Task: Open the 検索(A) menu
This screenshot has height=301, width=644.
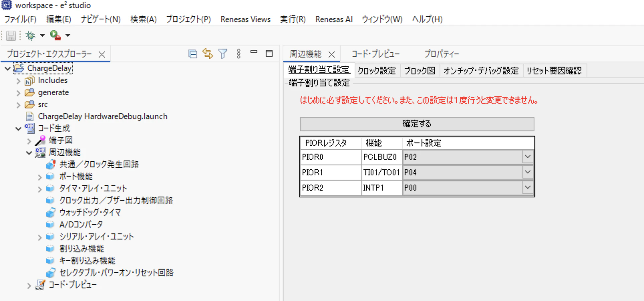Action: pos(143,19)
